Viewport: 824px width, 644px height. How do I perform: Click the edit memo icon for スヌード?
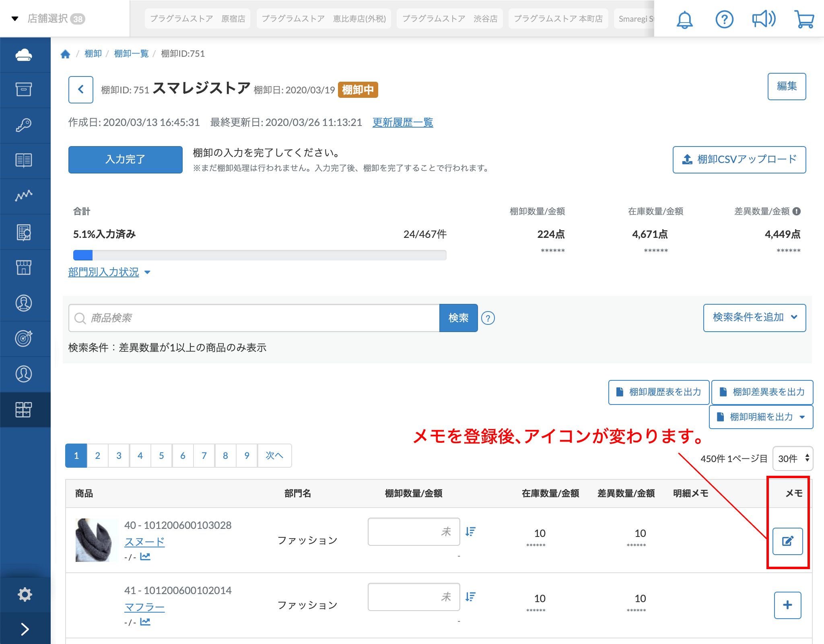[787, 541]
